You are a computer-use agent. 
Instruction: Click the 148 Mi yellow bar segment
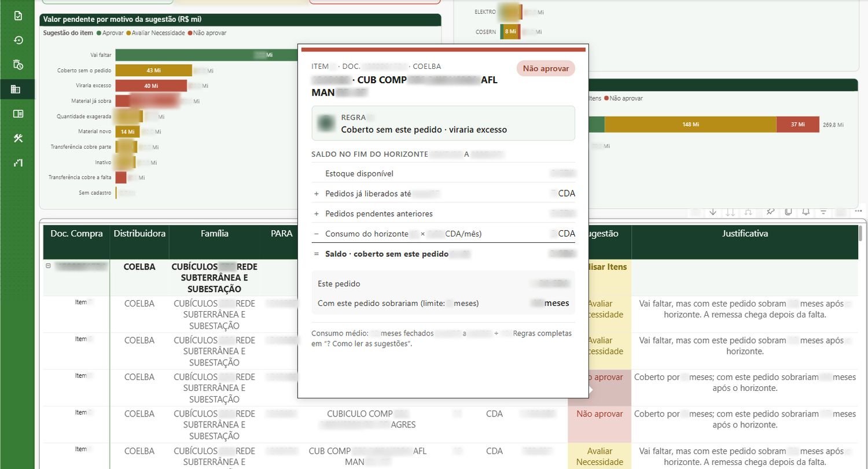(x=690, y=124)
